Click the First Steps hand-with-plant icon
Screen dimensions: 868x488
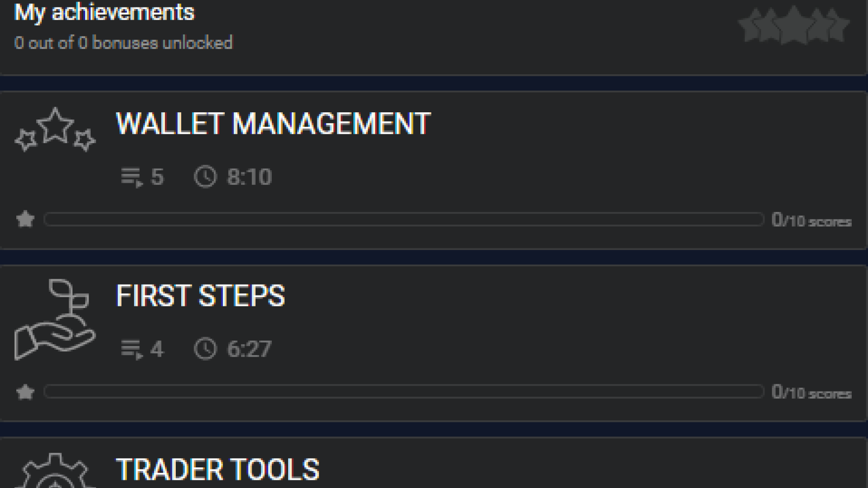pos(55,319)
